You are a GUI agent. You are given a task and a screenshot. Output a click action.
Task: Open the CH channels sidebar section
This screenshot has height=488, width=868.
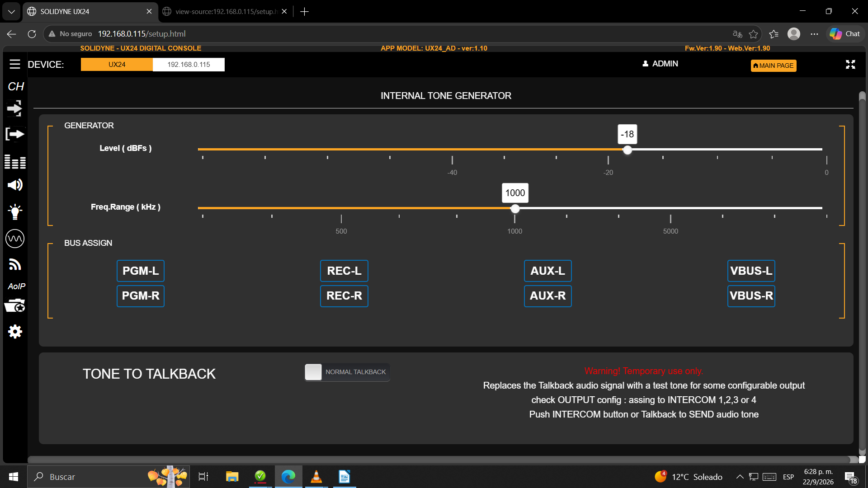click(16, 86)
